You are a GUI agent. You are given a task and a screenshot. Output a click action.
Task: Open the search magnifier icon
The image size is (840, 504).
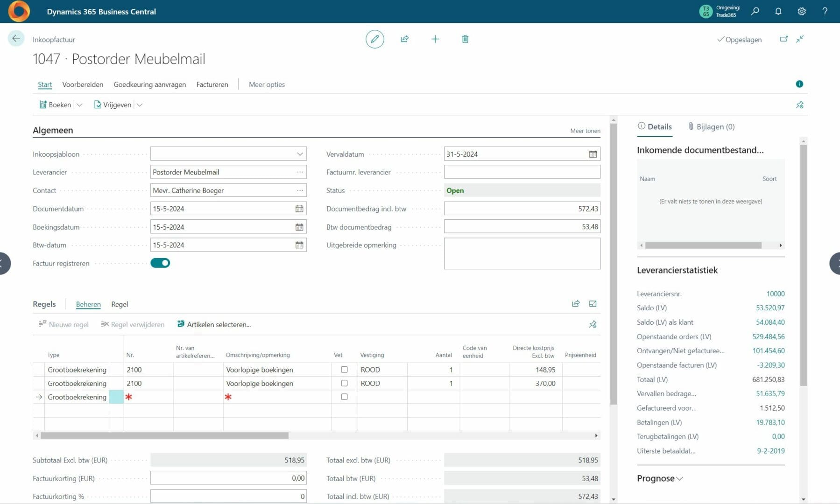pyautogui.click(x=755, y=11)
